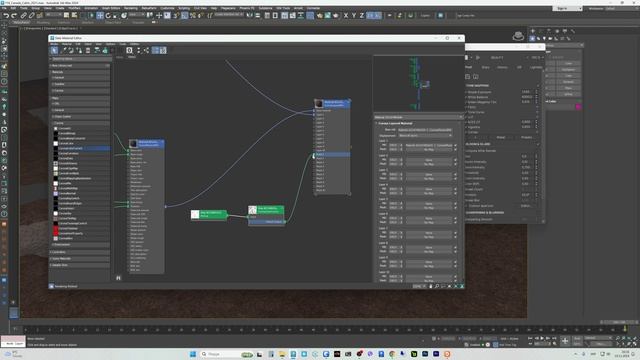
Task: Open the Modify tab in command panel
Action: click(541, 31)
